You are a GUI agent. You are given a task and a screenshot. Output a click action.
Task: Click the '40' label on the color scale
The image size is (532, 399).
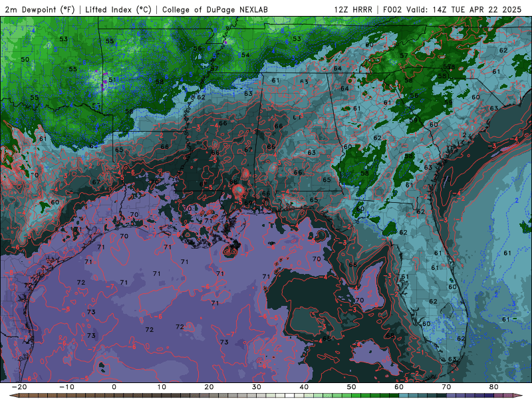click(x=304, y=387)
